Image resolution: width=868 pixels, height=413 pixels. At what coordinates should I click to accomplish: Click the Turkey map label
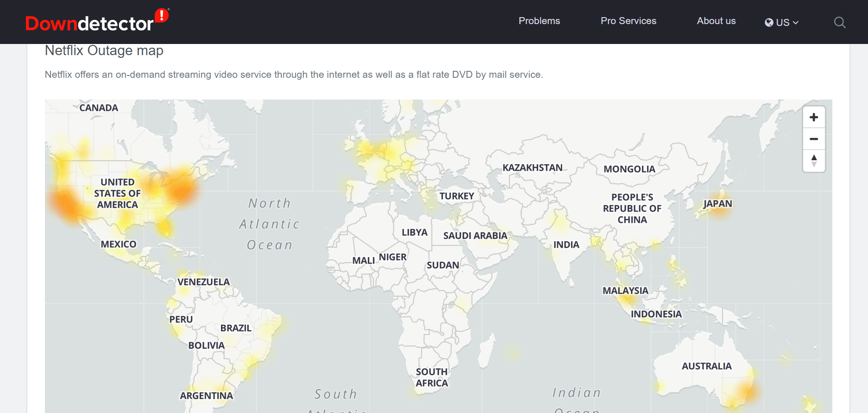(457, 196)
